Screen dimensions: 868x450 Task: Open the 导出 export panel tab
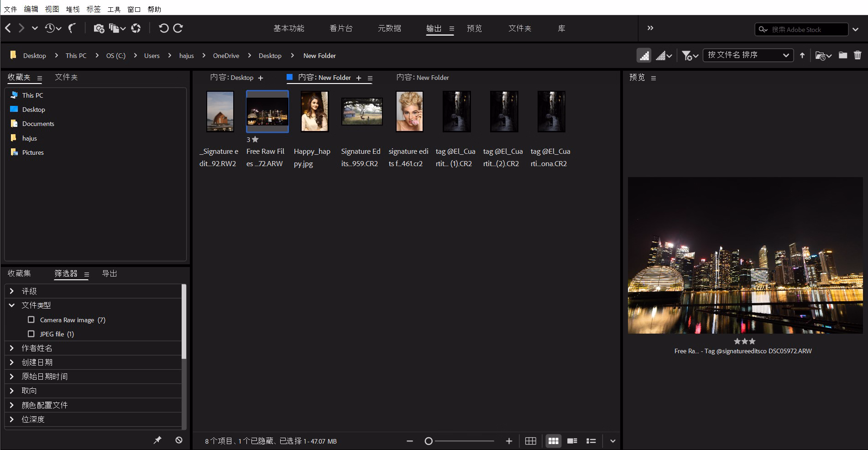(x=110, y=273)
